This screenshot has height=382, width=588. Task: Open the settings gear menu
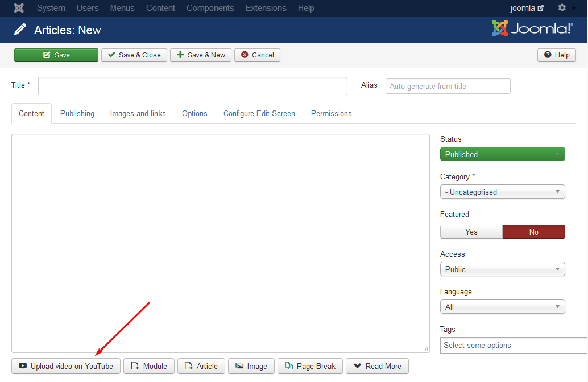(563, 8)
